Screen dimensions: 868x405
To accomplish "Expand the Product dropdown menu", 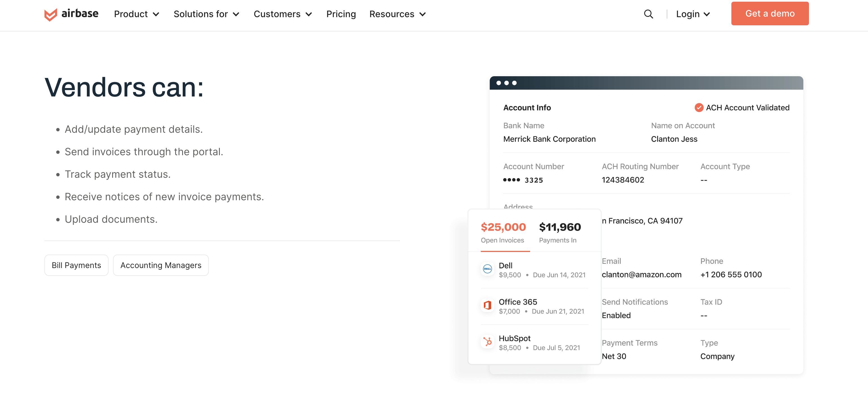I will [x=136, y=14].
